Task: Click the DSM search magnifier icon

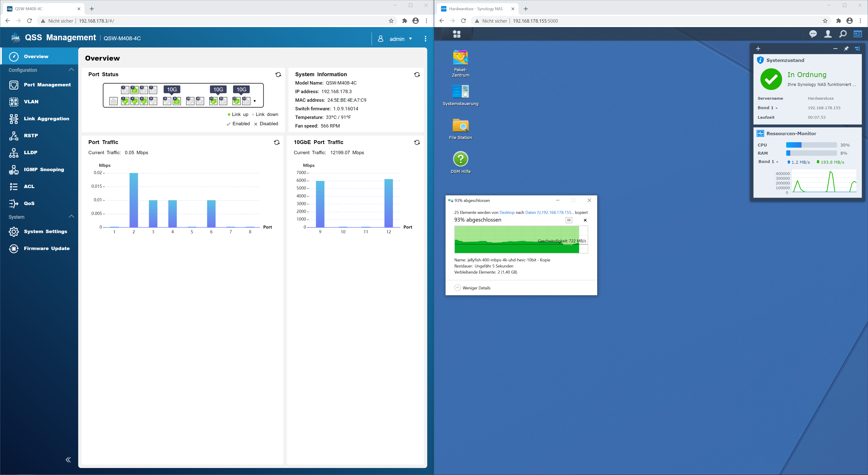Action: point(842,34)
